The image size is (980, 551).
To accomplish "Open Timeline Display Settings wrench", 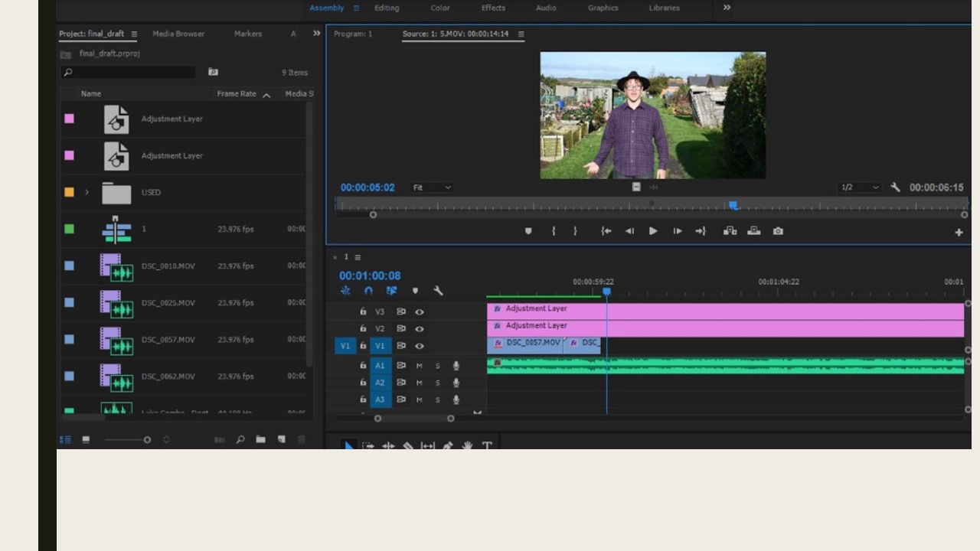I will (x=438, y=291).
